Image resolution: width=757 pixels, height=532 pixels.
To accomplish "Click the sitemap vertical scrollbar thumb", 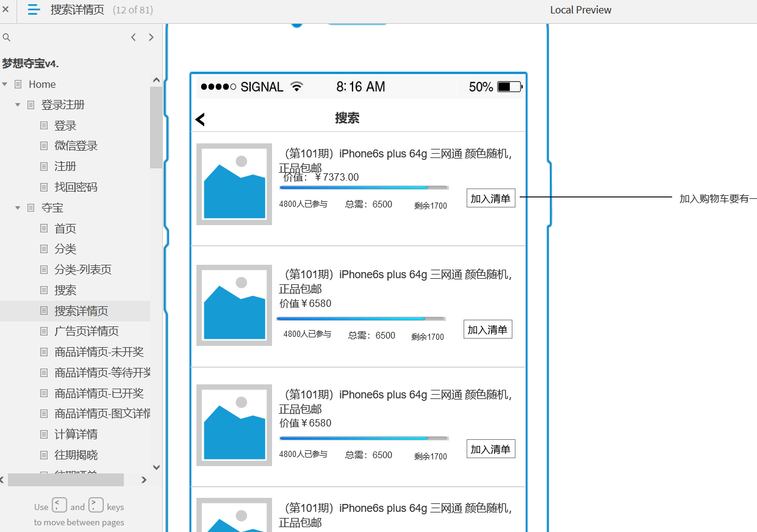I will pyautogui.click(x=156, y=127).
